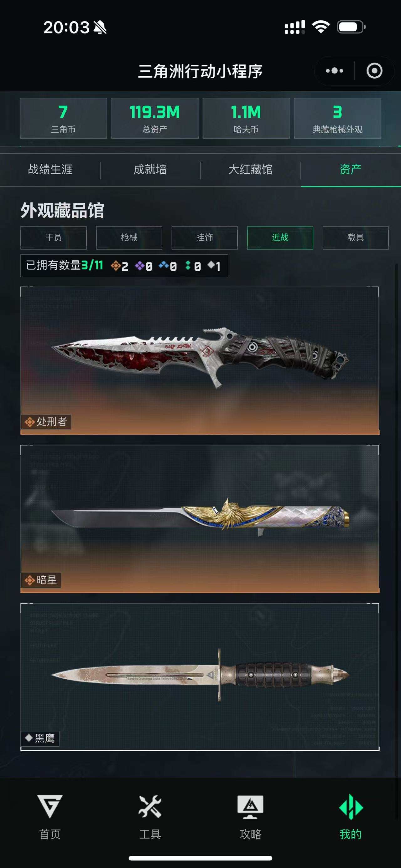The width and height of the screenshot is (401, 868).
Task: Tap the mini program close target circle
Action: [x=374, y=71]
